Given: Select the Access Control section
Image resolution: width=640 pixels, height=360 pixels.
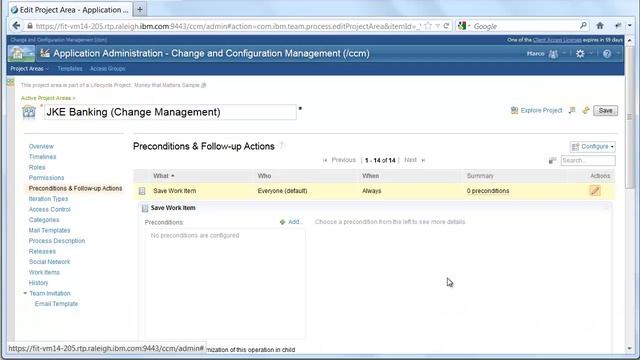Looking at the screenshot, I should click(50, 209).
